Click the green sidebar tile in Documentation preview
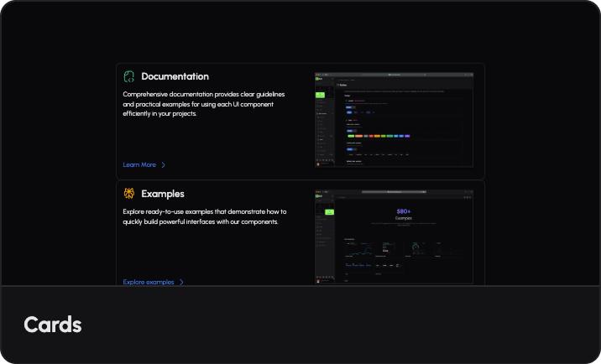Screen dimensions: 601x364 [320, 96]
